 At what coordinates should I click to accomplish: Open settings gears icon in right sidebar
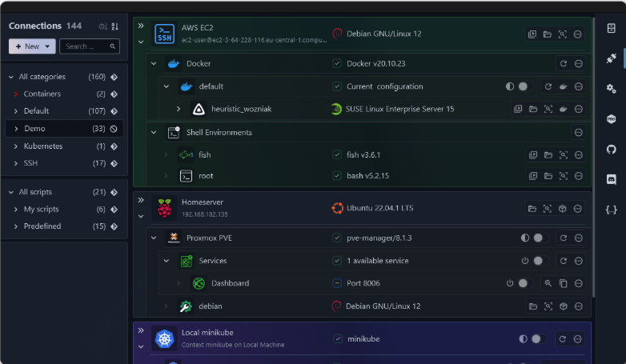tap(612, 89)
